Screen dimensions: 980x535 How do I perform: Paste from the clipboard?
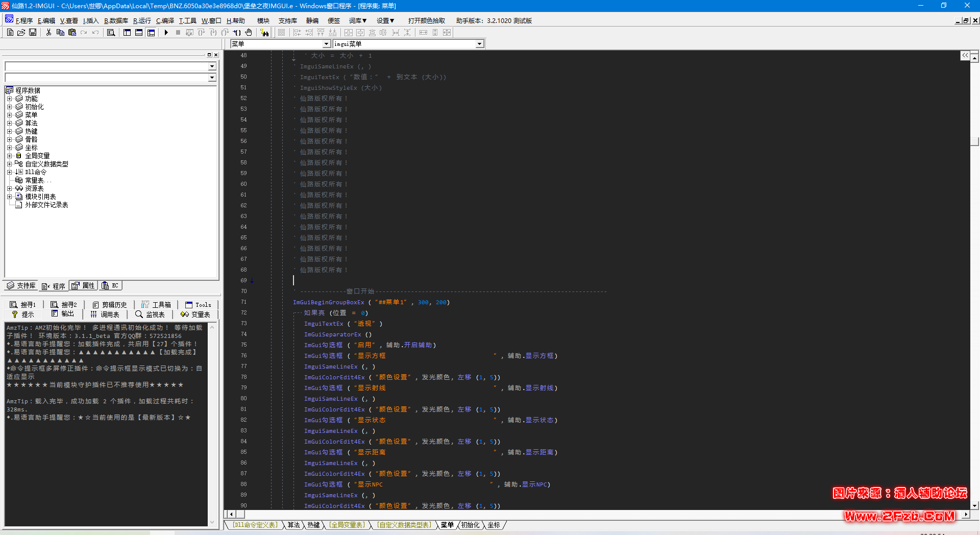tap(71, 32)
